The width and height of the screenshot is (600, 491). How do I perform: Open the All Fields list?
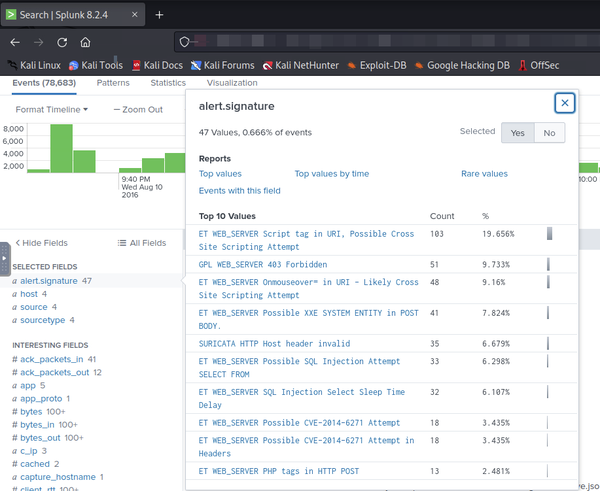tap(141, 243)
